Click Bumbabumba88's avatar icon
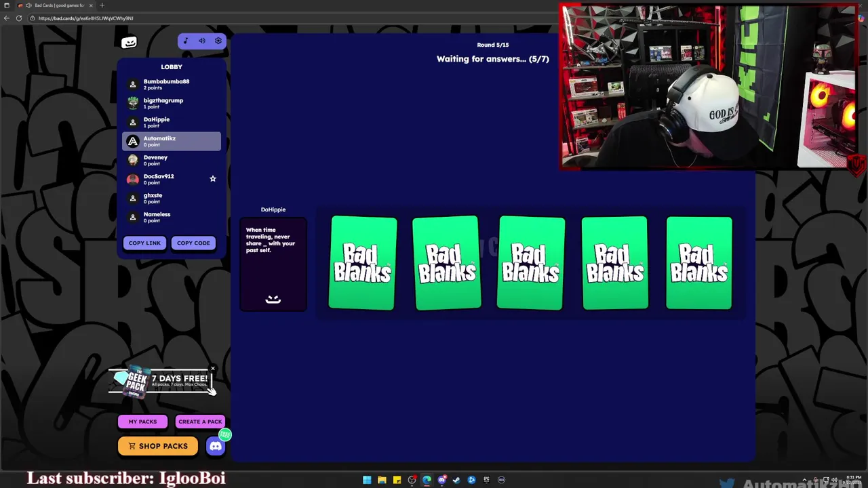 (x=133, y=84)
